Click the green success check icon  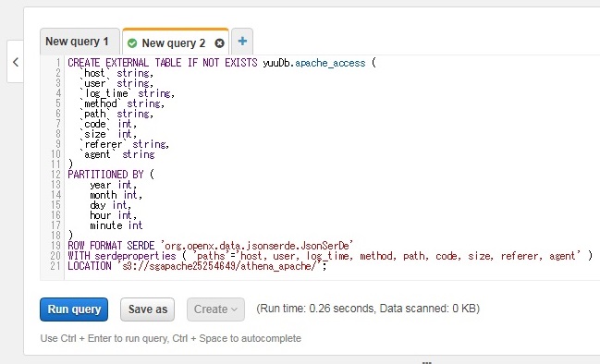tap(132, 43)
